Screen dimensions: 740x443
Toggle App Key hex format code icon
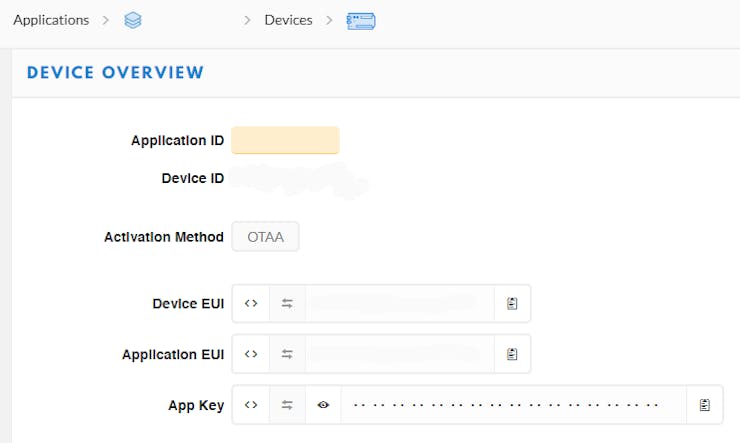coord(251,405)
